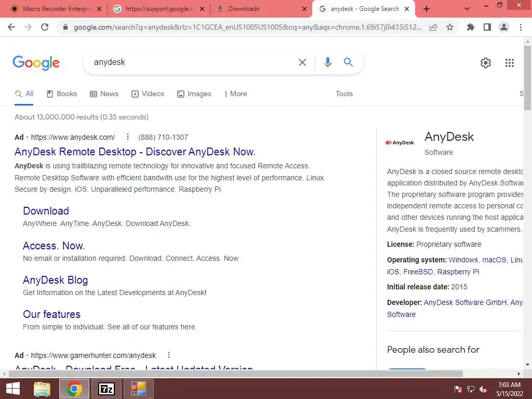Screen dimensions: 532x399
Task: Open Chrome profile avatar
Action: click(x=504, y=27)
